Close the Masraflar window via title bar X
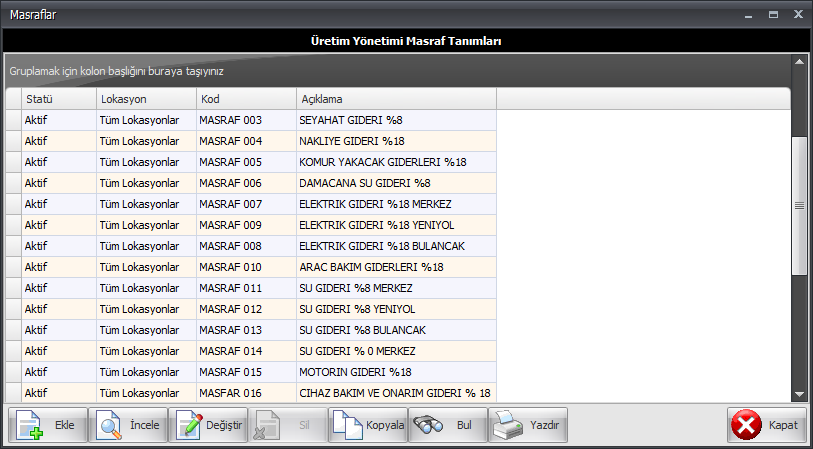The width and height of the screenshot is (813, 449). pyautogui.click(x=798, y=15)
